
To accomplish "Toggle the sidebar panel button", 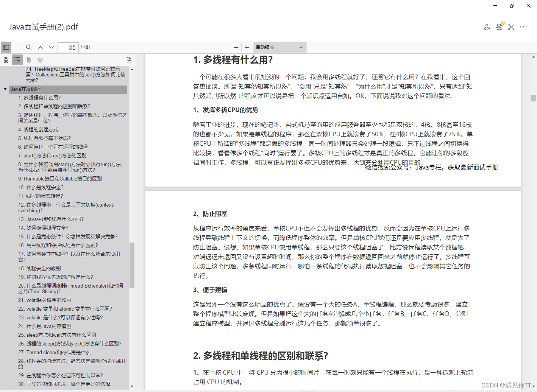I will (x=6, y=47).
